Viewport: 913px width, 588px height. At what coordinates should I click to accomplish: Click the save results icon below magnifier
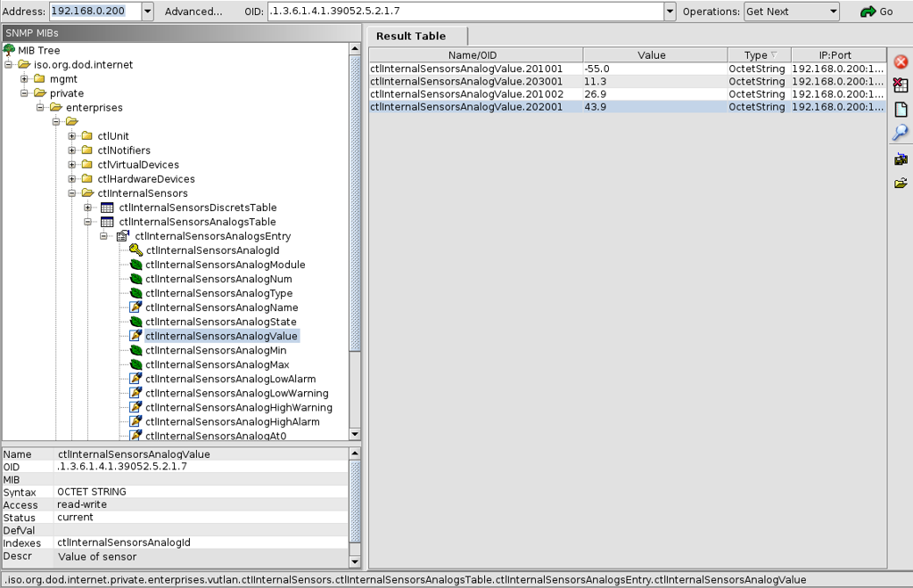click(901, 159)
